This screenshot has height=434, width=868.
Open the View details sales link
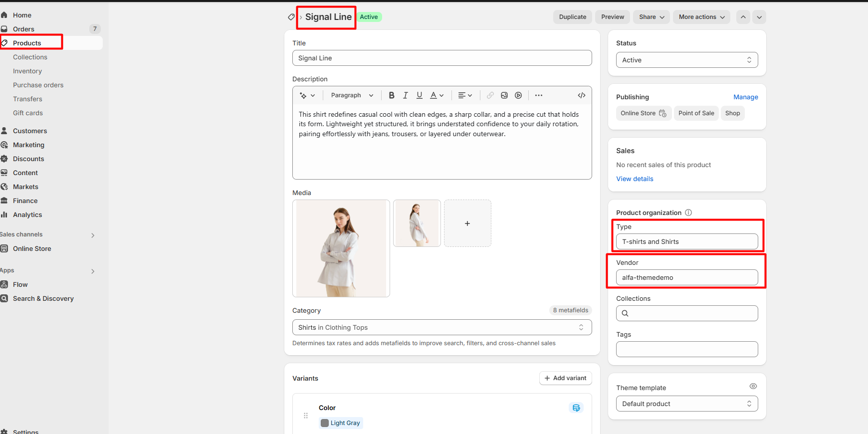click(x=635, y=179)
